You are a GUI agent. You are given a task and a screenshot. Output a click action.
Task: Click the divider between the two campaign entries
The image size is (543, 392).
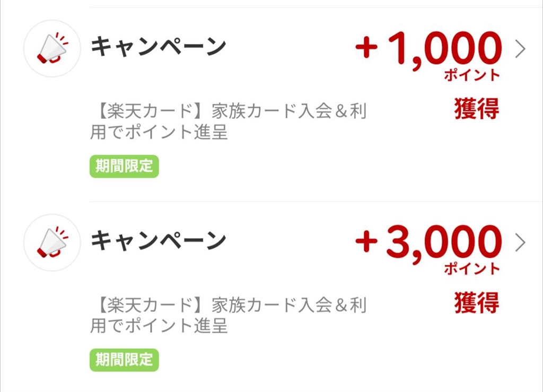click(x=316, y=202)
